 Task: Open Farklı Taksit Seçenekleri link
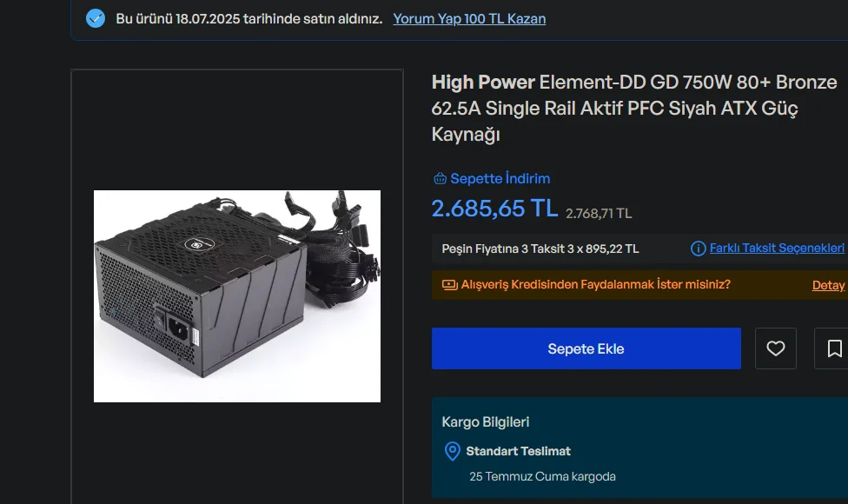777,249
